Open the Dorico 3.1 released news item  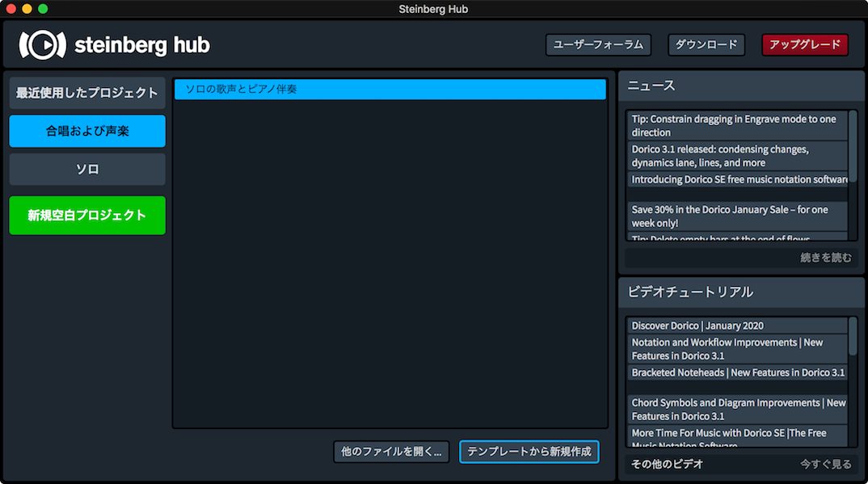coord(737,156)
